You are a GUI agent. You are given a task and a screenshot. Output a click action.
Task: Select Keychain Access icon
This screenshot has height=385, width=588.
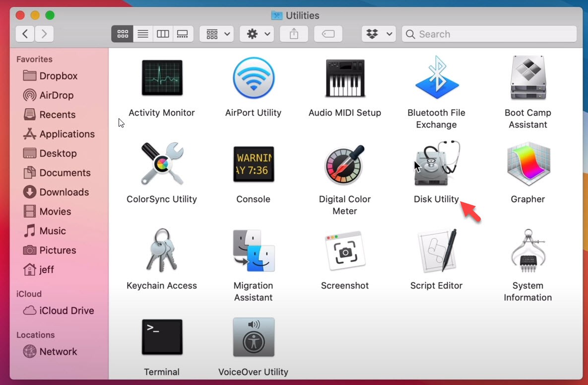click(x=162, y=250)
